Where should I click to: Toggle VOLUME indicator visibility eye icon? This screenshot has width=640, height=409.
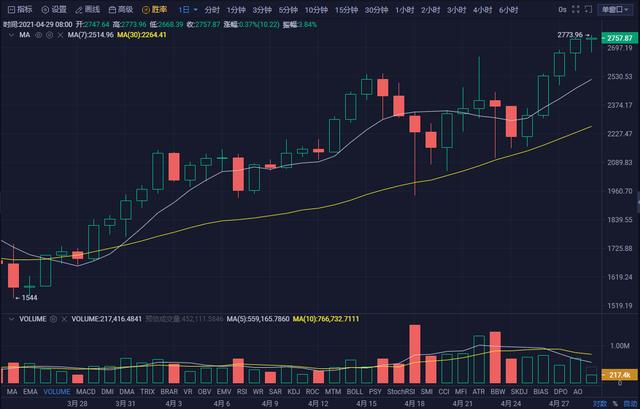coord(52,319)
